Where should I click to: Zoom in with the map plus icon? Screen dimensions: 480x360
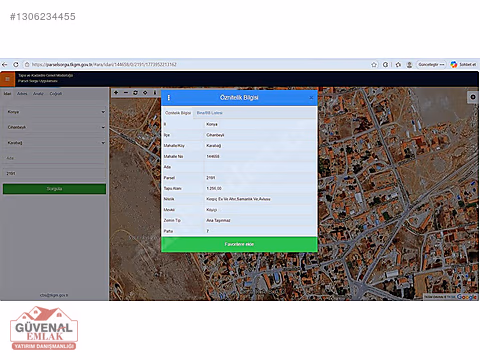[x=116, y=93]
